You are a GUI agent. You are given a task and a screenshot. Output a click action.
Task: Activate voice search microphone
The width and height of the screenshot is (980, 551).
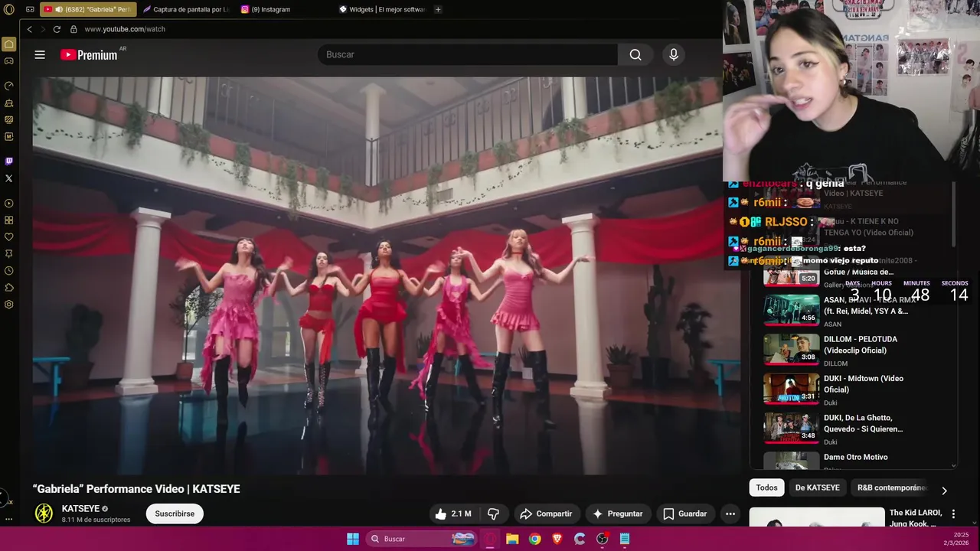[674, 54]
